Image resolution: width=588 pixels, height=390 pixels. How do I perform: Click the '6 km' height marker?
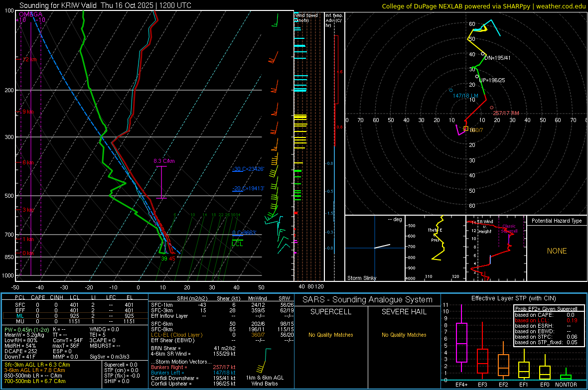pyautogui.click(x=28, y=162)
